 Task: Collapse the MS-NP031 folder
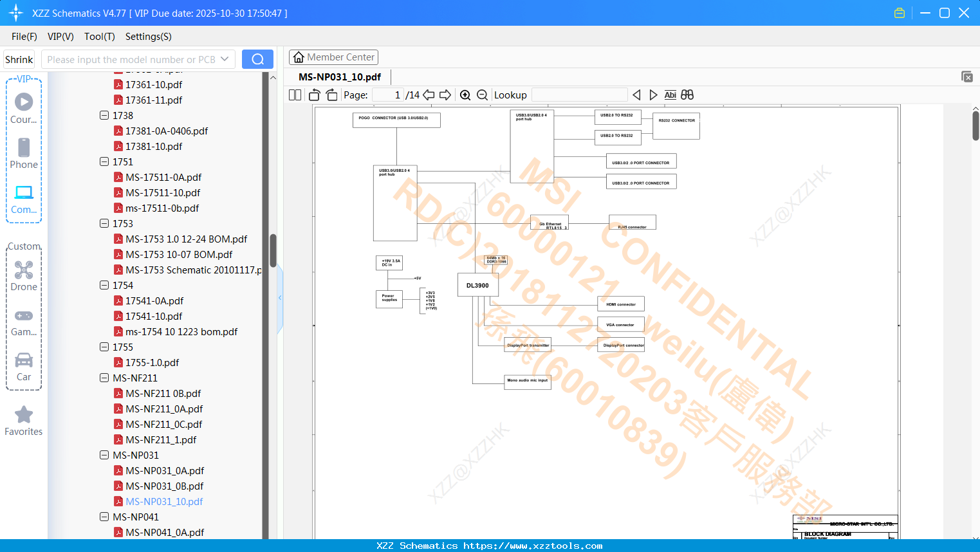click(104, 455)
